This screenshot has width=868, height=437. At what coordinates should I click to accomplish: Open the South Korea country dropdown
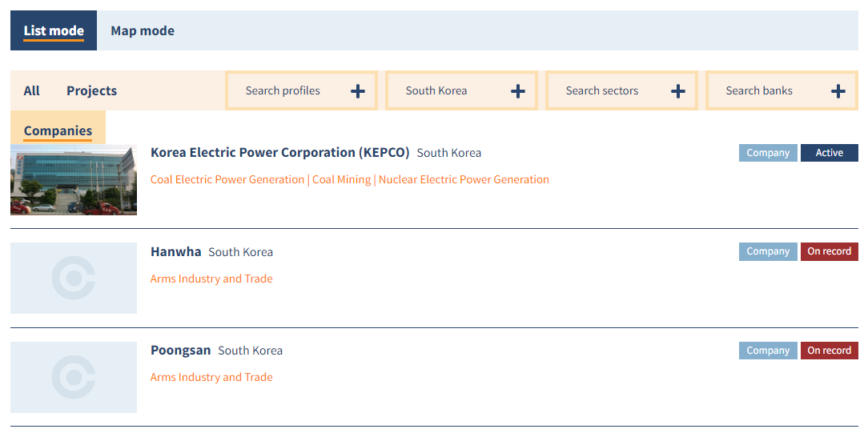coord(461,90)
